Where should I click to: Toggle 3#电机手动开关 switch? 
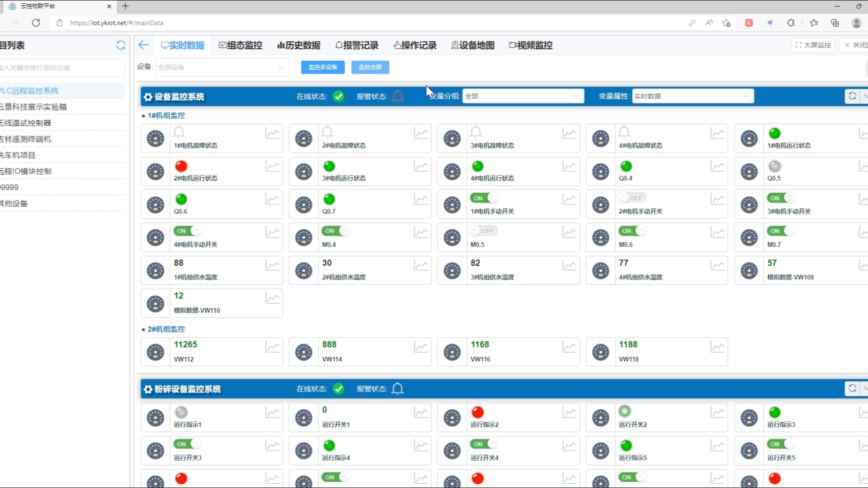[x=780, y=198]
